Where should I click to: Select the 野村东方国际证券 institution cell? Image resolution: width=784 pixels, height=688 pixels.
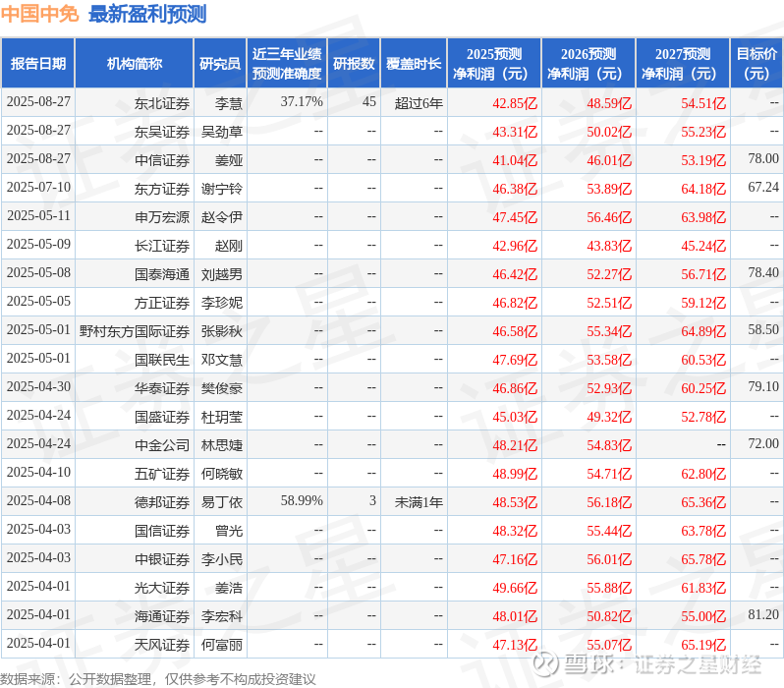click(x=135, y=331)
